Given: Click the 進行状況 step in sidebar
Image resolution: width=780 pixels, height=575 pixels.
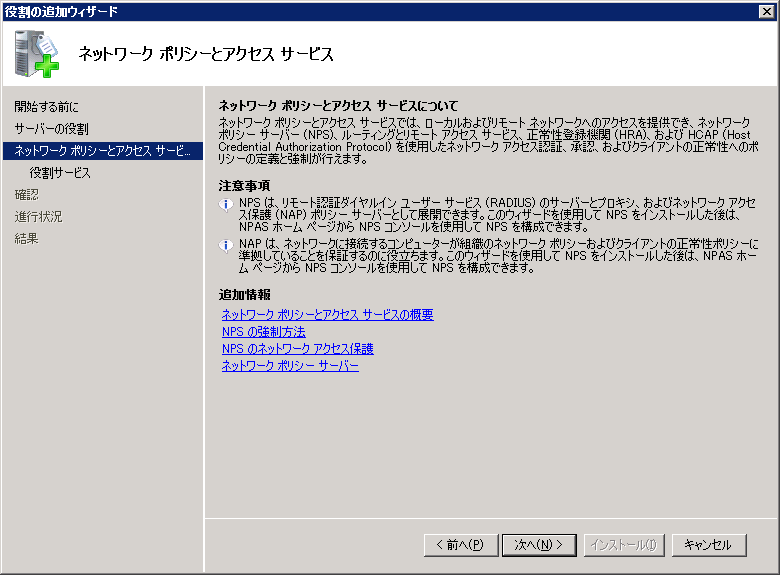Looking at the screenshot, I should point(38,216).
